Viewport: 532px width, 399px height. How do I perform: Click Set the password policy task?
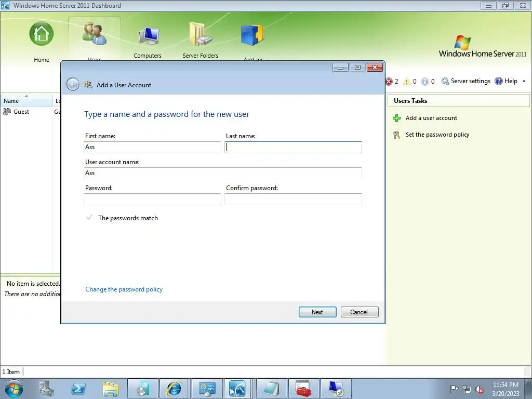tap(437, 135)
